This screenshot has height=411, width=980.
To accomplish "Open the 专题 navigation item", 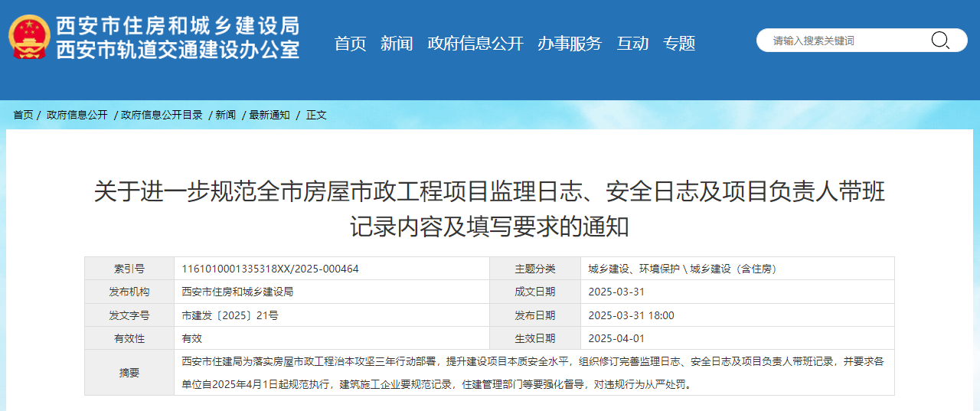I will pos(679,44).
